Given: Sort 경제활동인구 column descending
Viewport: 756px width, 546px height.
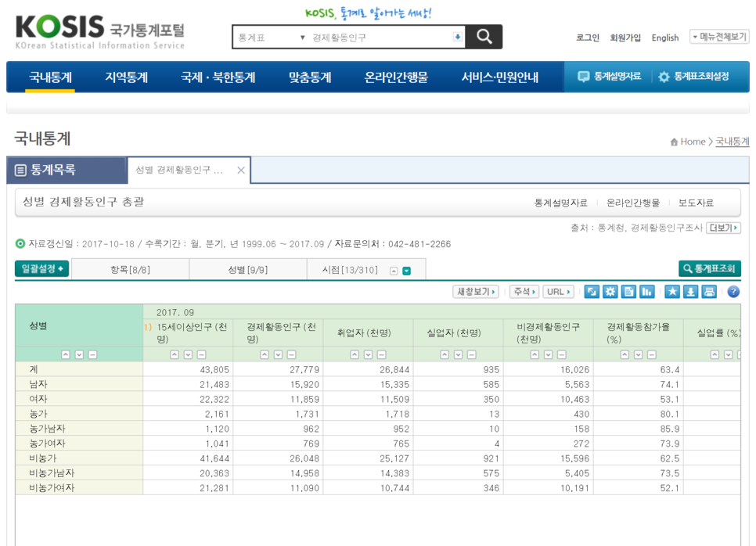Looking at the screenshot, I should [278, 354].
